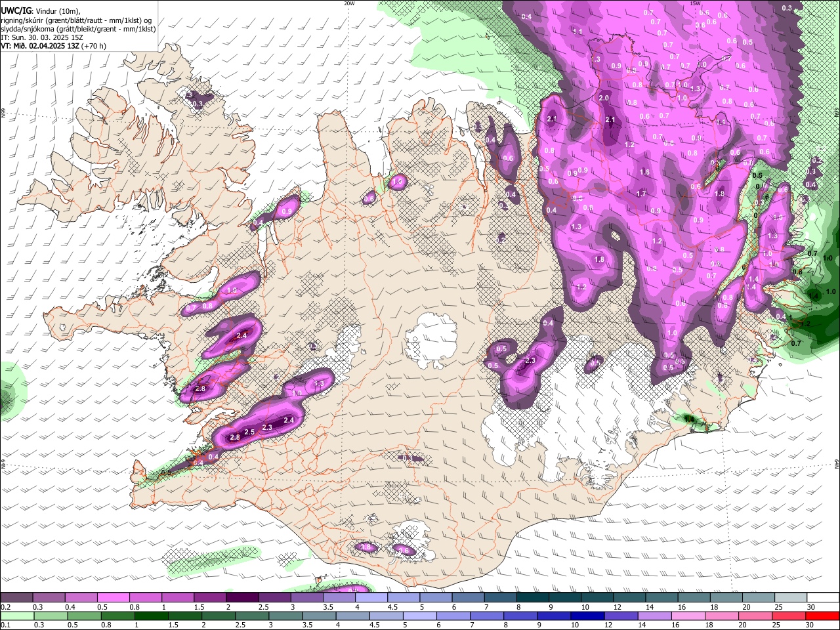Click the "20W" longitude label at the top edge

(349, 3)
